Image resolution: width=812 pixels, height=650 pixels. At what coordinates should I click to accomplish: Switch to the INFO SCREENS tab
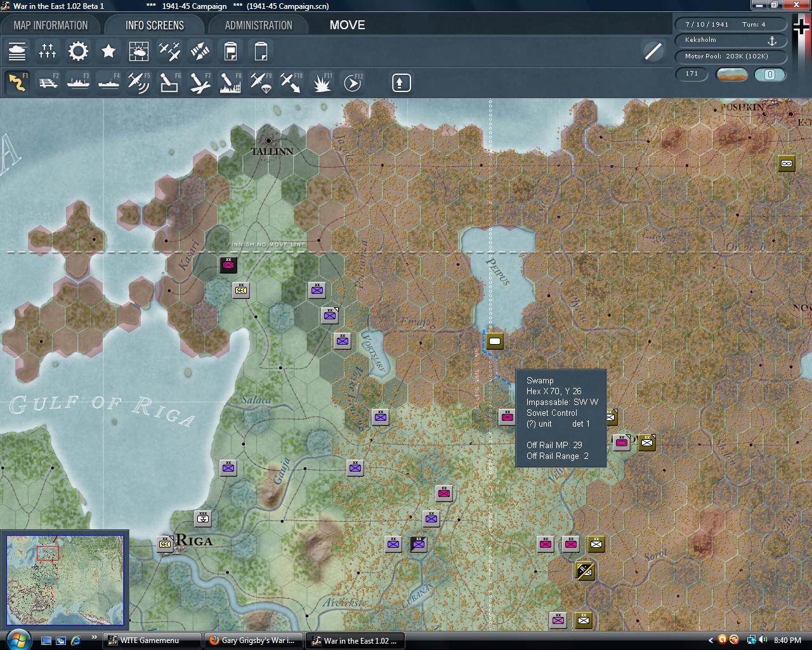pos(154,25)
